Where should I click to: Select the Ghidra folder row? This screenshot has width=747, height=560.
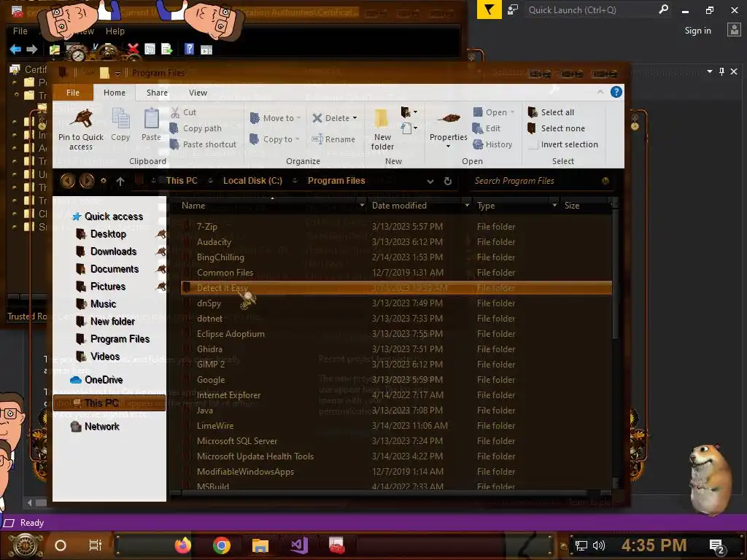click(396, 349)
